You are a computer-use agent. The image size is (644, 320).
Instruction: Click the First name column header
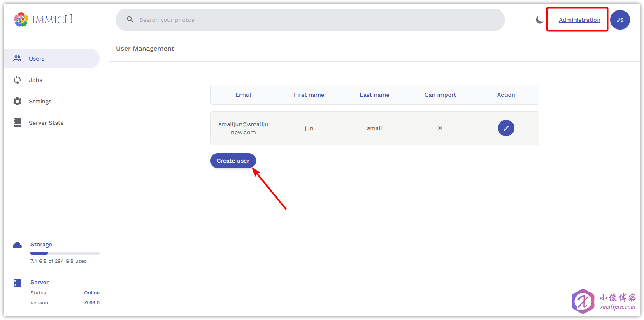pyautogui.click(x=309, y=95)
